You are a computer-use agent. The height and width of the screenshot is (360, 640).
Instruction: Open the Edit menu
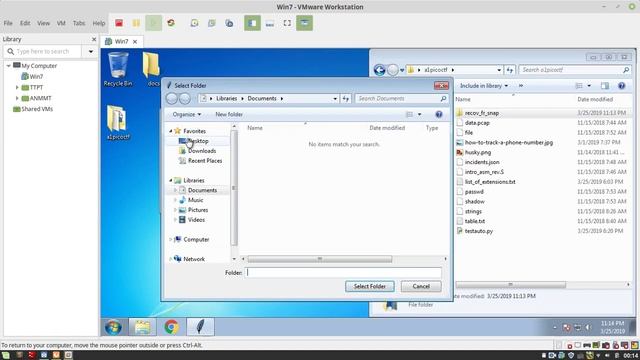coord(25,23)
